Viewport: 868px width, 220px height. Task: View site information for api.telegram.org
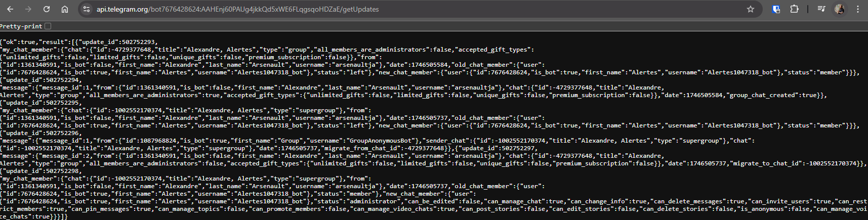[x=87, y=9]
